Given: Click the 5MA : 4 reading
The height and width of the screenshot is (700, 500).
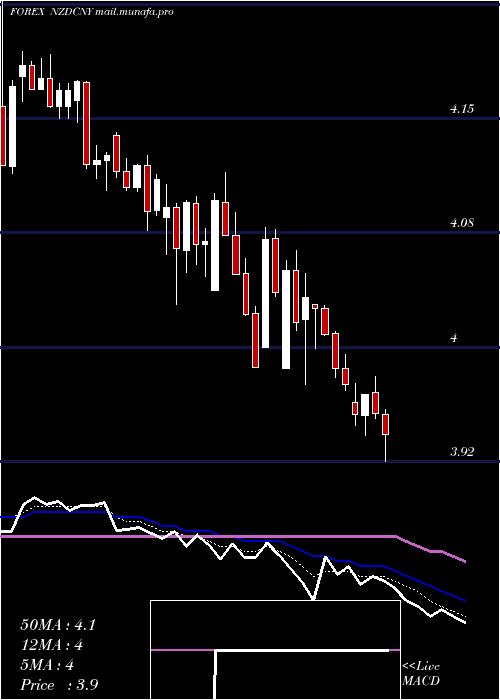Looking at the screenshot, I should [47, 665].
